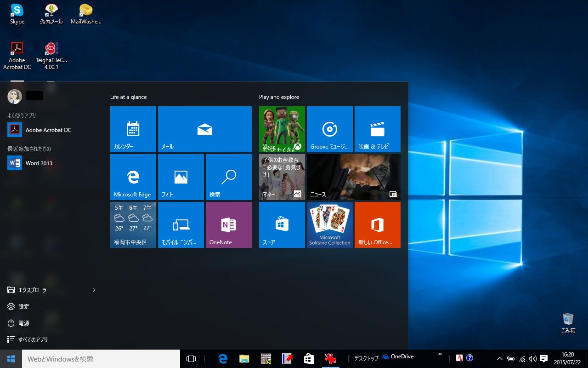Viewport: 588px width, 368px height.
Task: Open the volume control in system tray
Action: [532, 359]
